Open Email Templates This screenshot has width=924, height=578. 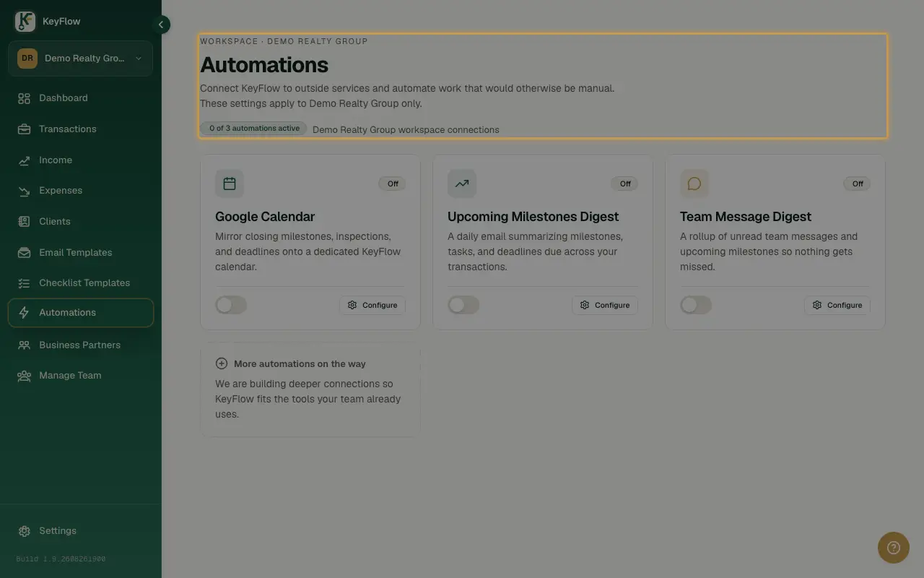80,253
